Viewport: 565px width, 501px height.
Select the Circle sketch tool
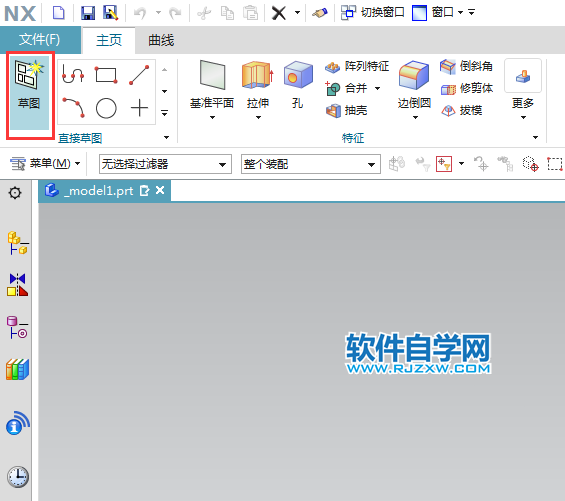pyautogui.click(x=106, y=108)
